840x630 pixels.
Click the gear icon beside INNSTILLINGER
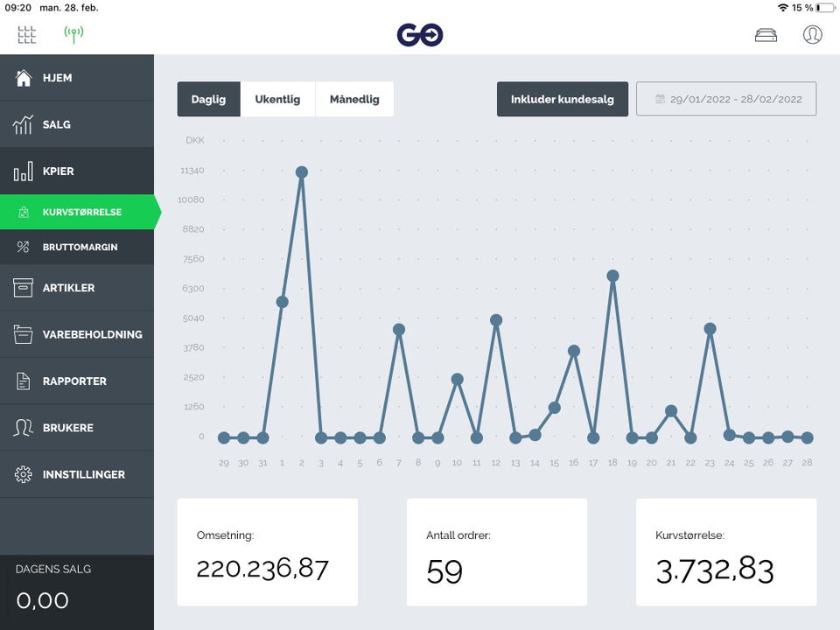23,474
